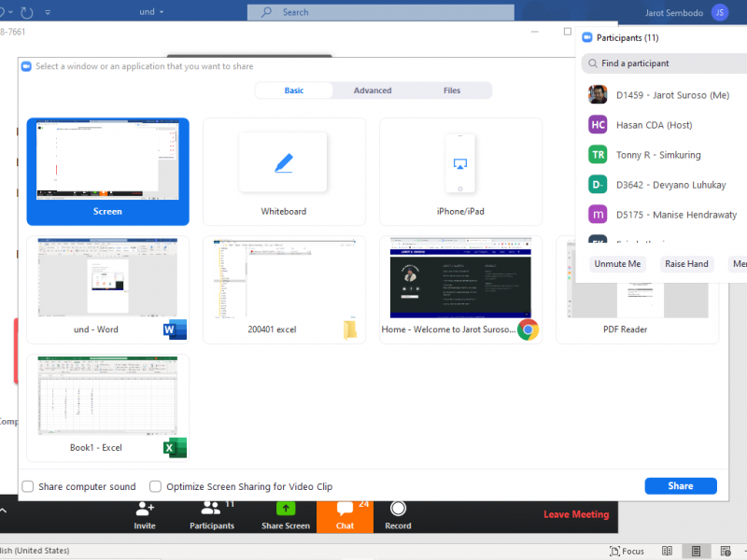
Task: Click the JS account avatar in title bar
Action: coord(719,12)
